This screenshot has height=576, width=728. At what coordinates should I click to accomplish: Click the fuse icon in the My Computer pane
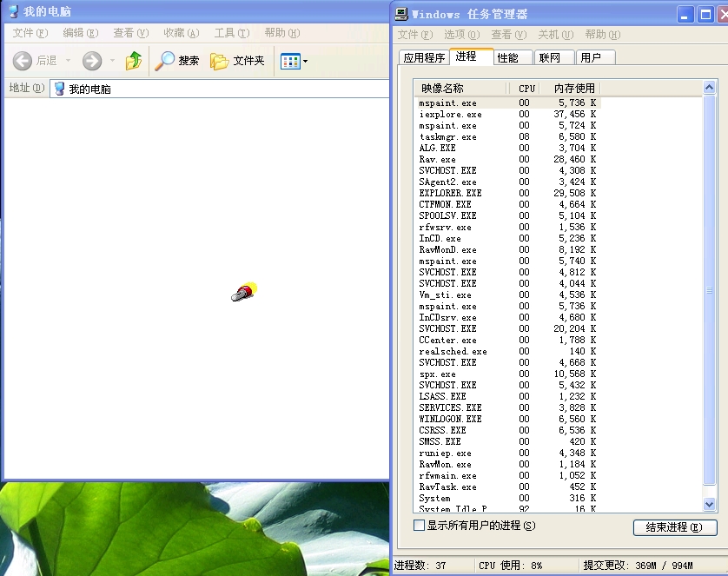pyautogui.click(x=244, y=293)
